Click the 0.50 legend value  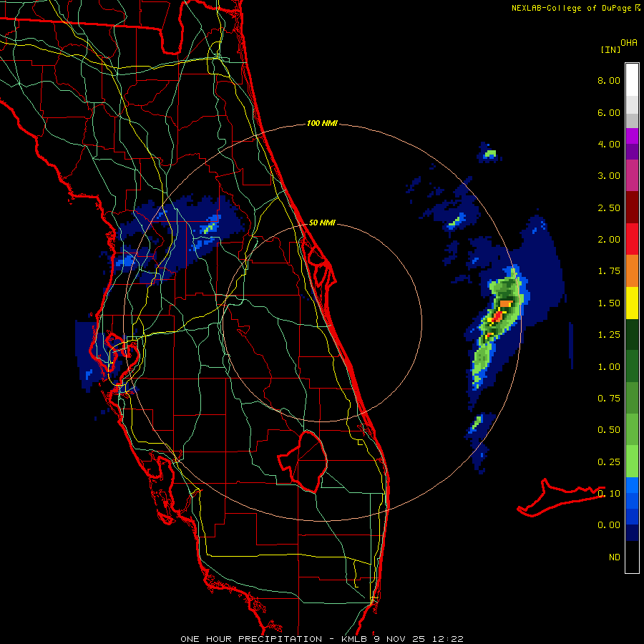tap(609, 430)
